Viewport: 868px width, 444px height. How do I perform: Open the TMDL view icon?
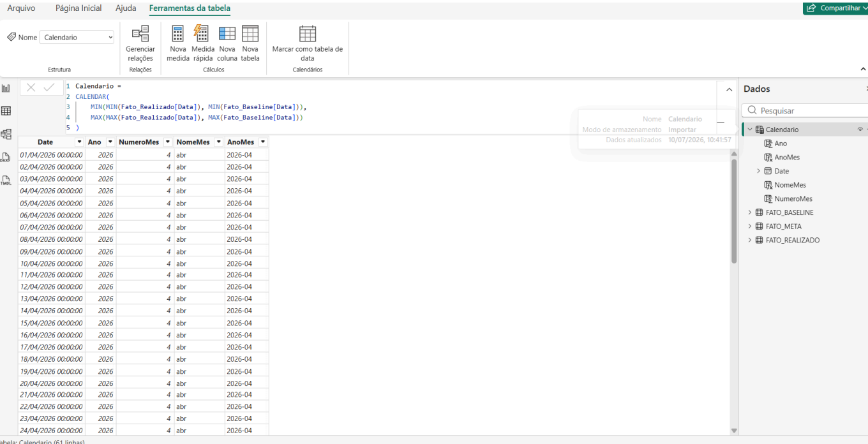coord(6,180)
